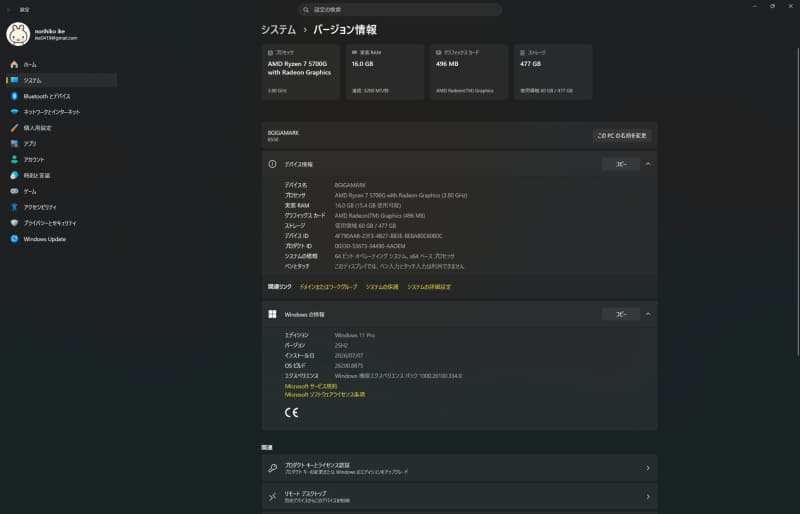
Task: Collapse the Windows の情報 section chevron
Action: [648, 314]
